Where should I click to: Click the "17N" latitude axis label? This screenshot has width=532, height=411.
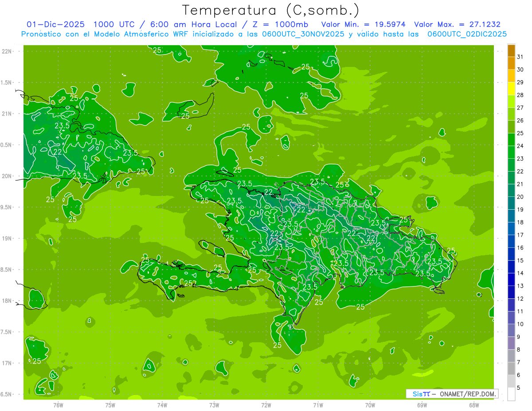tap(7, 363)
